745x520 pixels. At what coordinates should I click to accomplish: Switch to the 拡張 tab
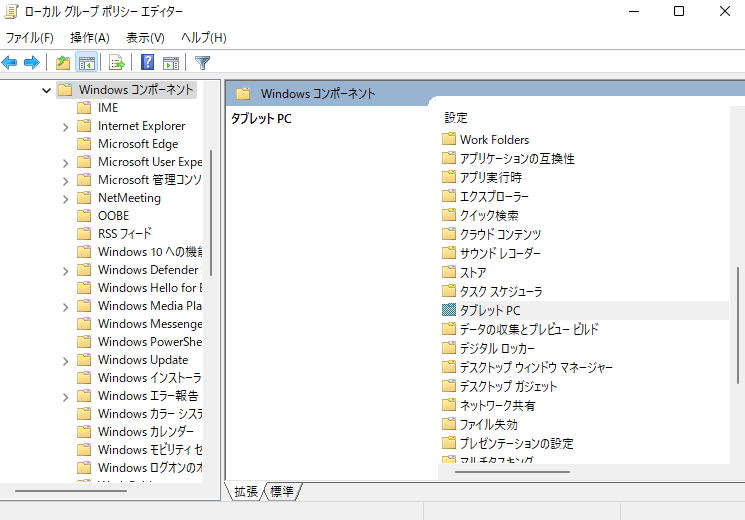tap(246, 491)
